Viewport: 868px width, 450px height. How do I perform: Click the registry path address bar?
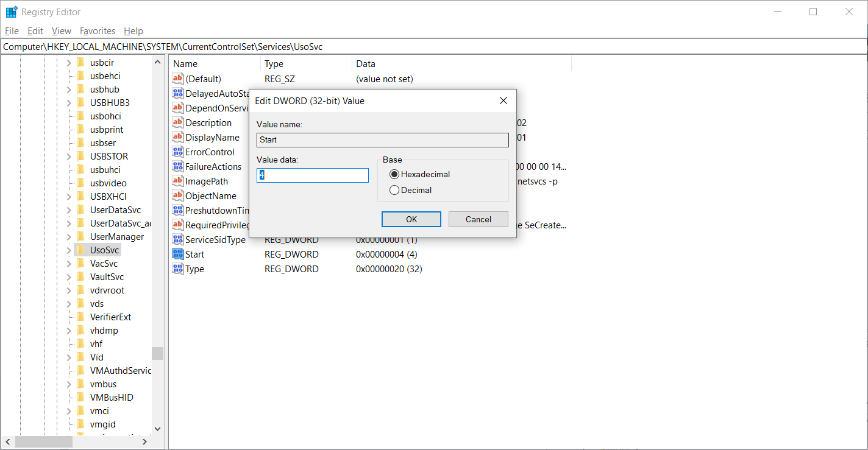(x=433, y=46)
